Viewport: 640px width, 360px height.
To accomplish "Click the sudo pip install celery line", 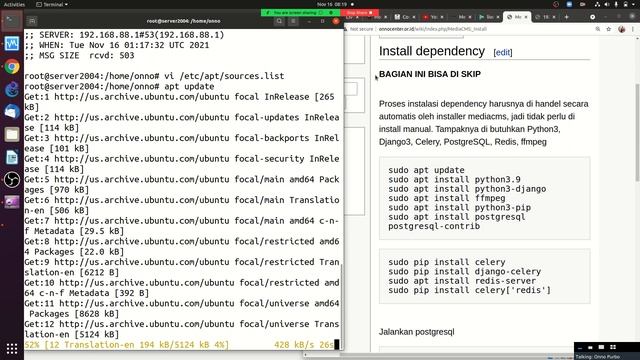I will coord(447,262).
